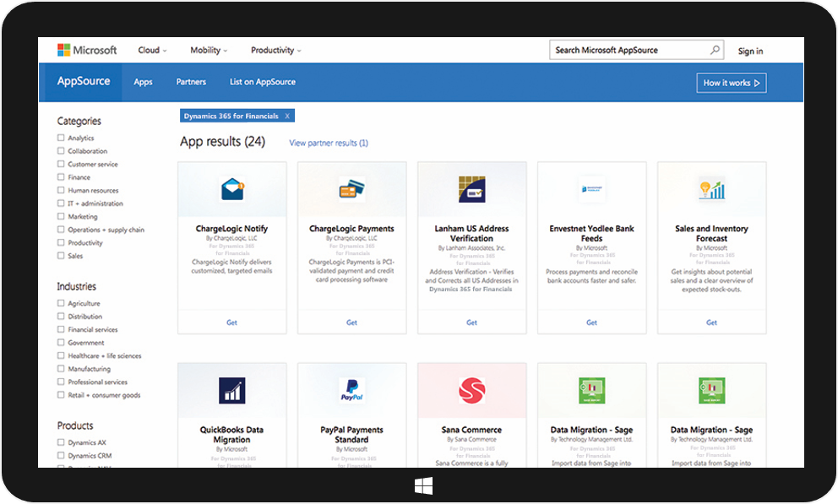This screenshot has height=504, width=838.
Task: Click the Sales and Inventory Forecast lightbulb icon
Action: [711, 189]
